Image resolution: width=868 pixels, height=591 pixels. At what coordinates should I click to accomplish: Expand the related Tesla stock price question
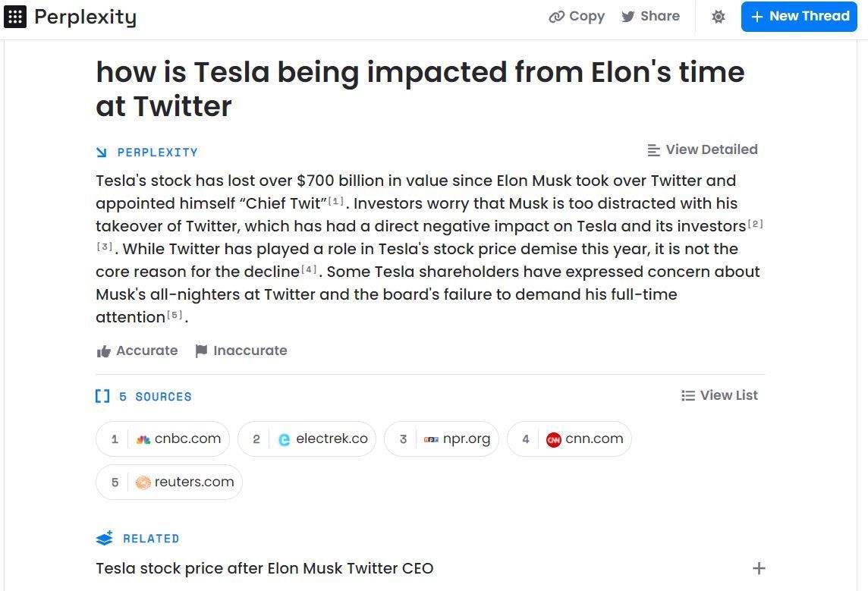coord(265,568)
